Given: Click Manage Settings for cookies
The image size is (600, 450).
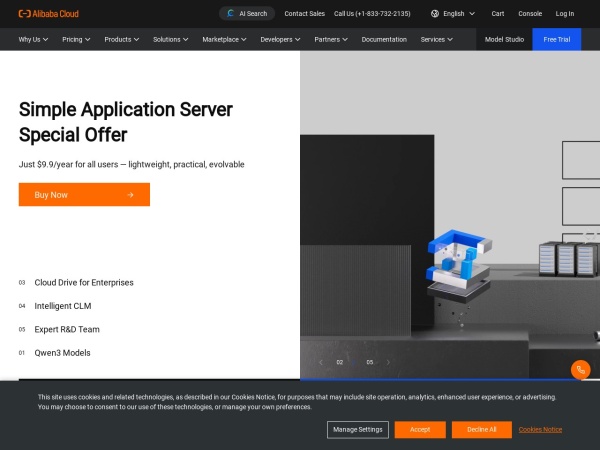Looking at the screenshot, I should [x=358, y=430].
